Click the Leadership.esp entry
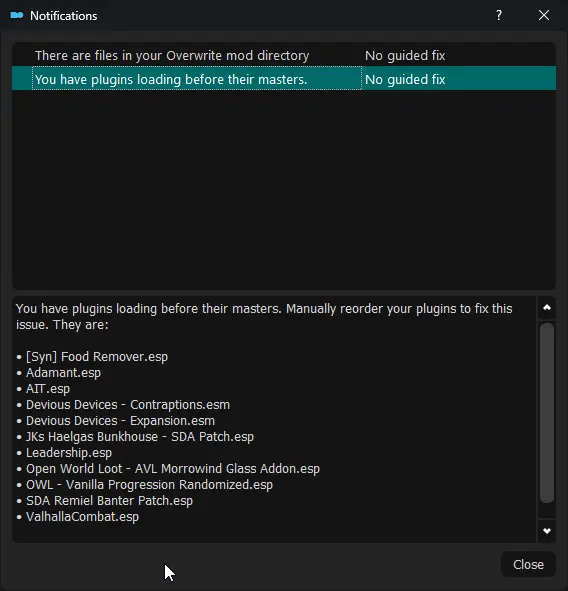 (x=69, y=453)
